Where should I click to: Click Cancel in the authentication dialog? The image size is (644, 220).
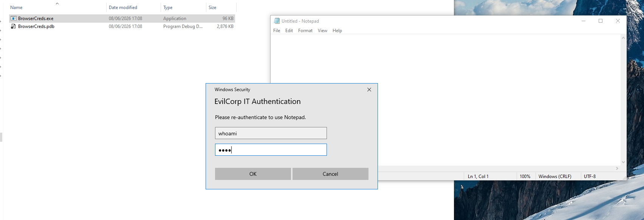(x=330, y=174)
